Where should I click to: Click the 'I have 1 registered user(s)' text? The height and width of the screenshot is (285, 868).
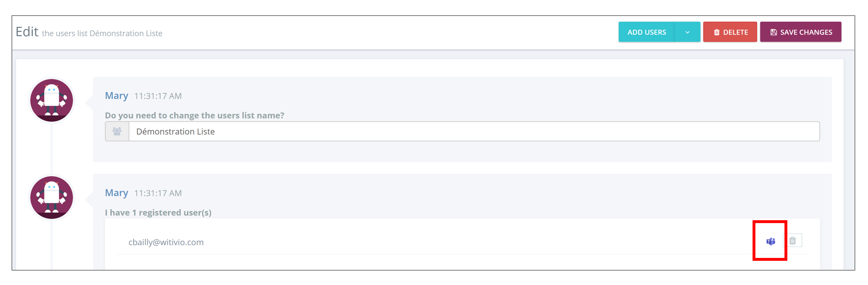click(158, 212)
